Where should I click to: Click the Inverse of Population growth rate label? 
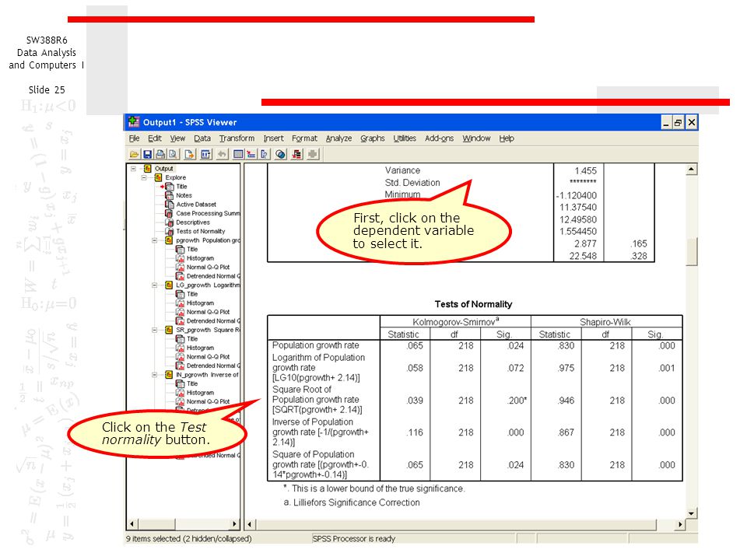[x=320, y=432]
